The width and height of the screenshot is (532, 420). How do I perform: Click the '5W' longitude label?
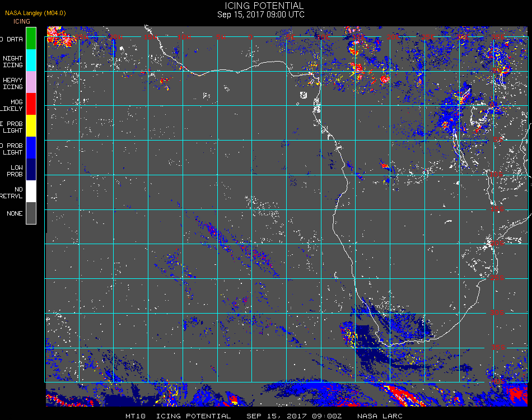point(221,36)
